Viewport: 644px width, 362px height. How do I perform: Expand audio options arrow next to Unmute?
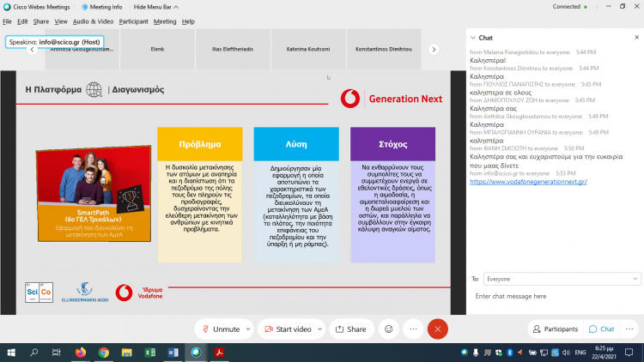pyautogui.click(x=248, y=329)
